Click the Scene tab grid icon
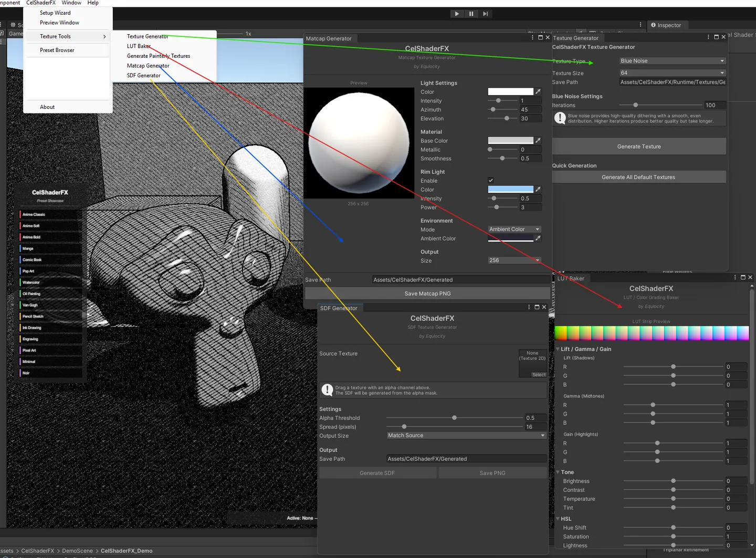 (13, 25)
